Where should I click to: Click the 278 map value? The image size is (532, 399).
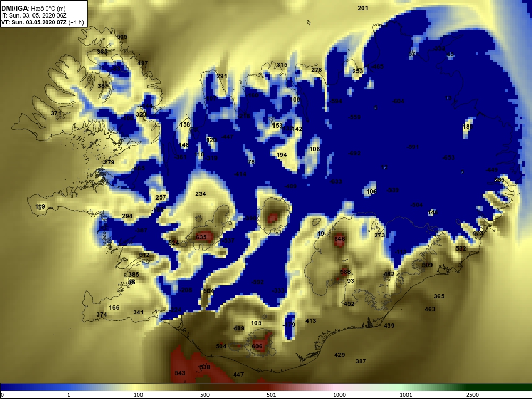pyautogui.click(x=317, y=70)
